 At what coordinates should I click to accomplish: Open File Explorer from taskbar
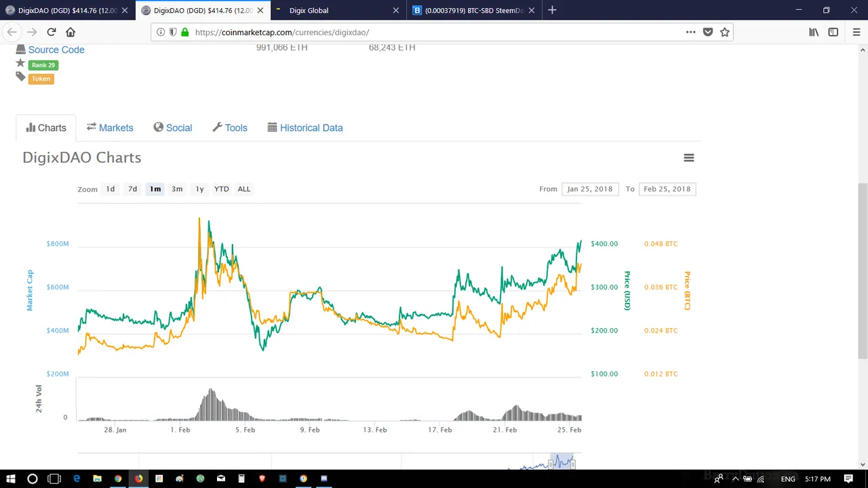pyautogui.click(x=97, y=479)
